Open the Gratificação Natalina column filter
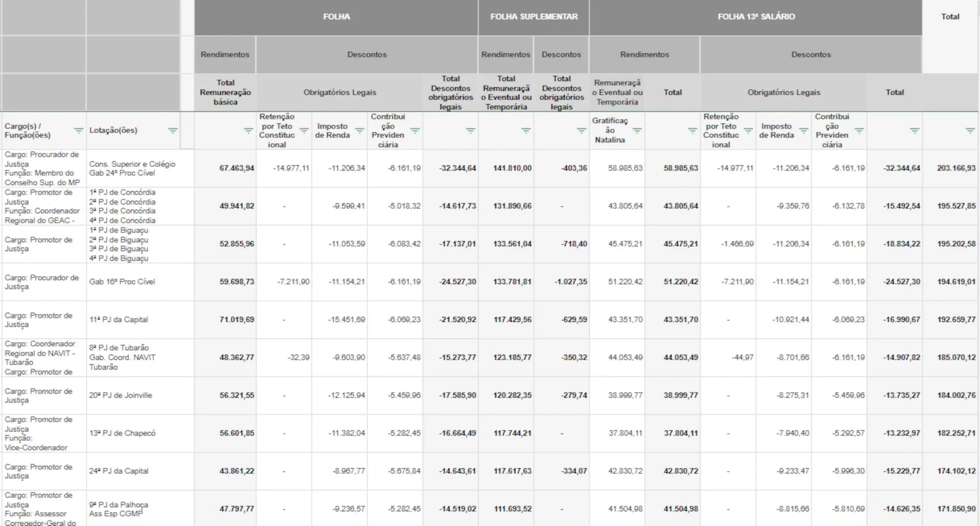980x526 pixels. pos(637,131)
